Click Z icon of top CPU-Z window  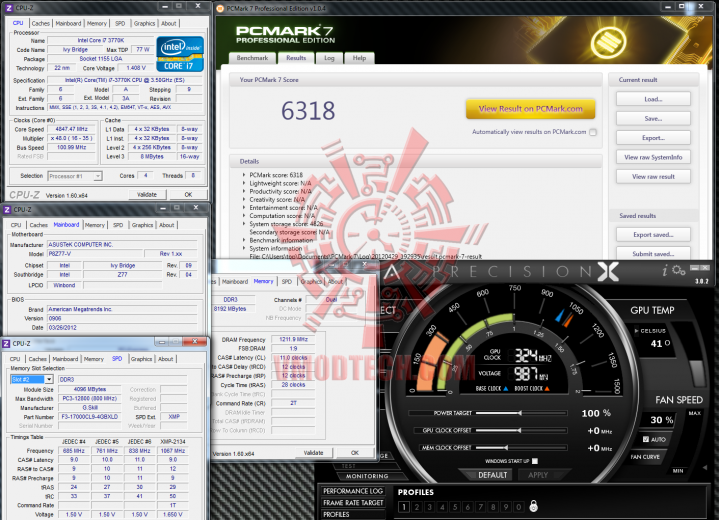(x=9, y=8)
